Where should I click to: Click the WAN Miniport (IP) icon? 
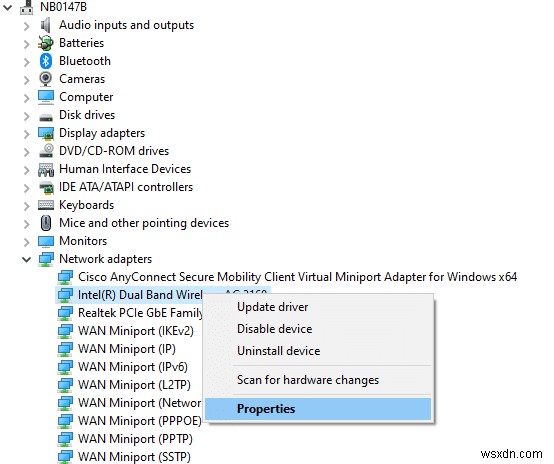(65, 350)
